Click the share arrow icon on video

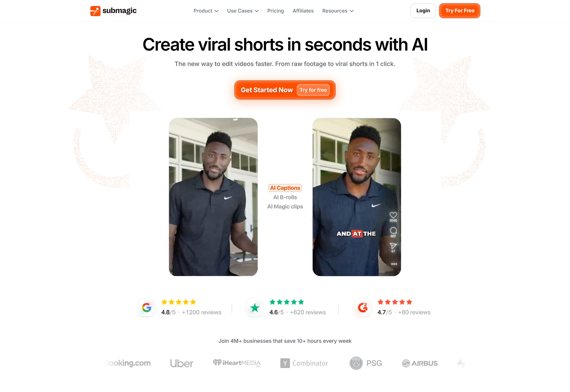[x=393, y=246]
